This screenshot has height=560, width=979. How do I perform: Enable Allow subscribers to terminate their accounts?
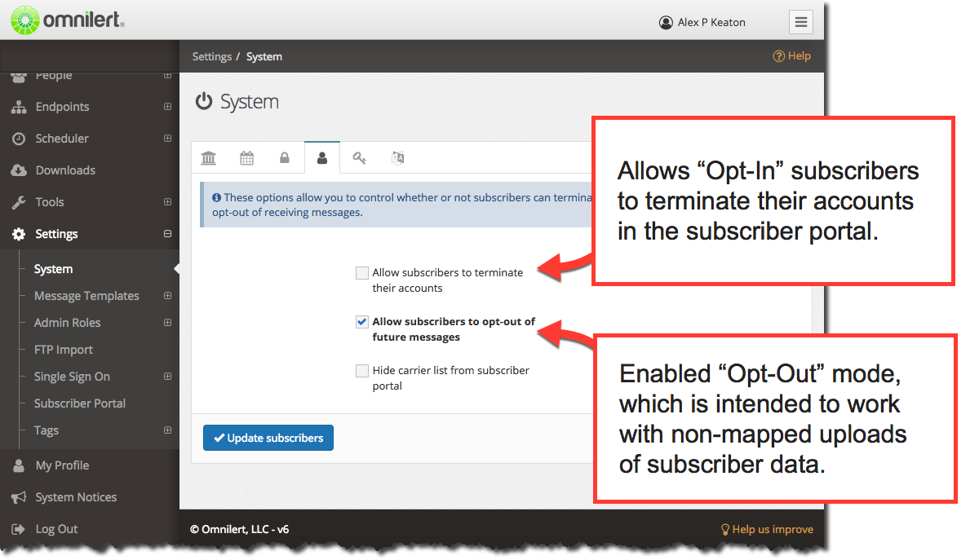pyautogui.click(x=362, y=273)
